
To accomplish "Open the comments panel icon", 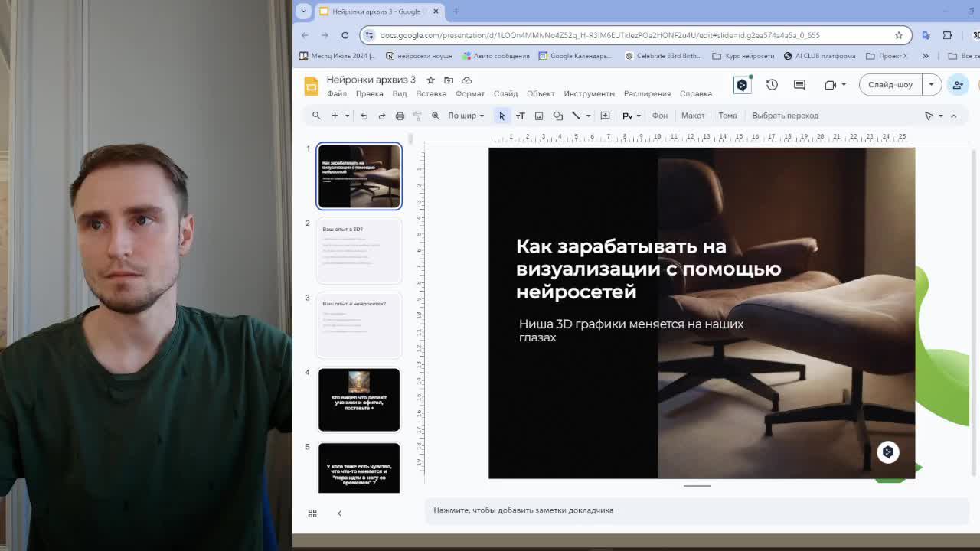I will [799, 85].
